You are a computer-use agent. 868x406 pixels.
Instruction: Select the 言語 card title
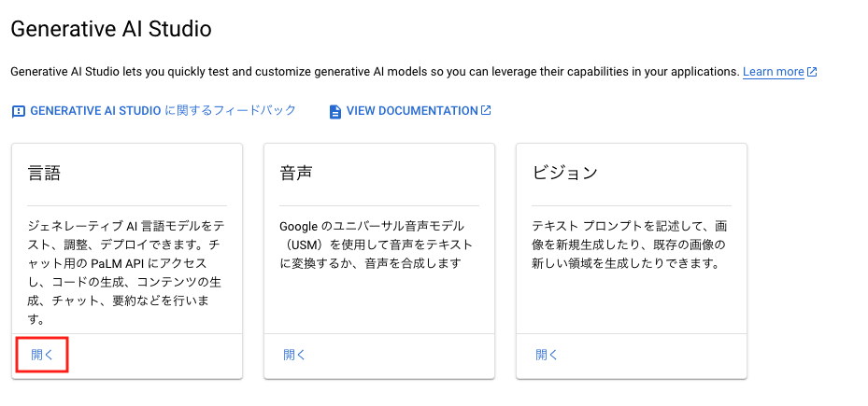coord(44,173)
